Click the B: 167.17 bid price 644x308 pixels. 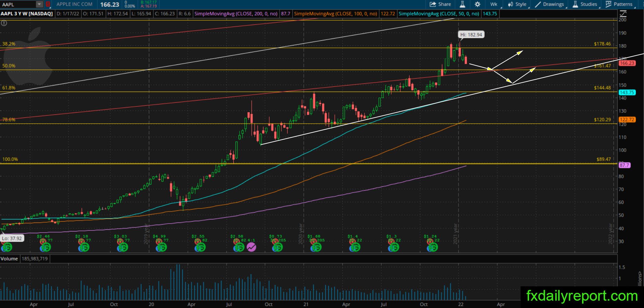pyautogui.click(x=149, y=2)
